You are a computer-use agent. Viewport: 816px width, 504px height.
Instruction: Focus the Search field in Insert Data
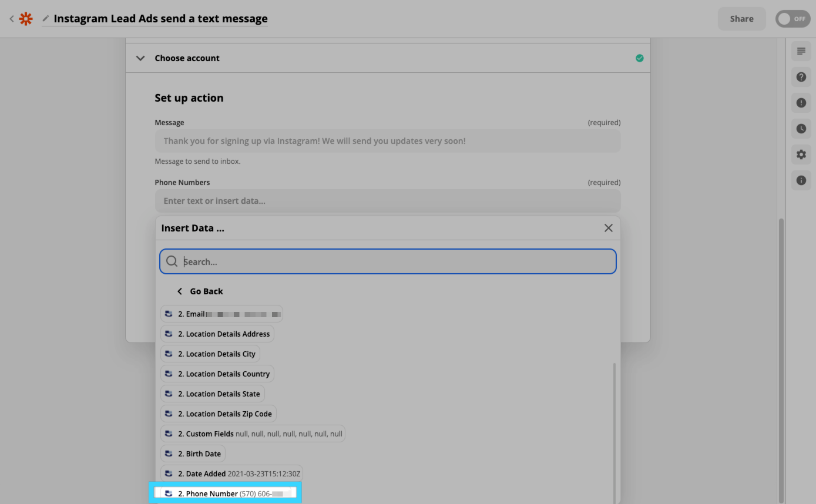coord(388,261)
